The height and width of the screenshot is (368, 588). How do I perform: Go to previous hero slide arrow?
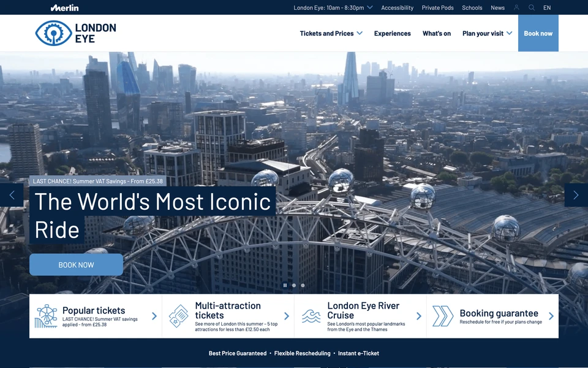click(12, 195)
